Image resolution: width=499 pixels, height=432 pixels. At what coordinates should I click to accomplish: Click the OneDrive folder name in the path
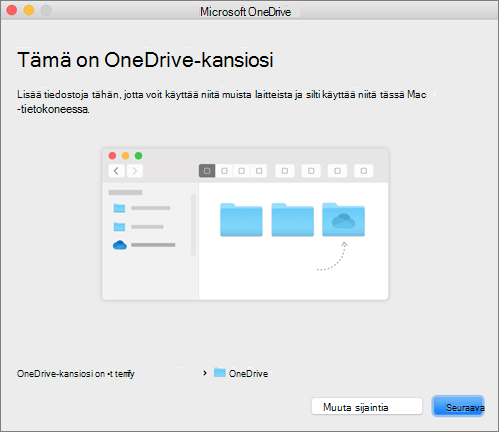point(248,373)
